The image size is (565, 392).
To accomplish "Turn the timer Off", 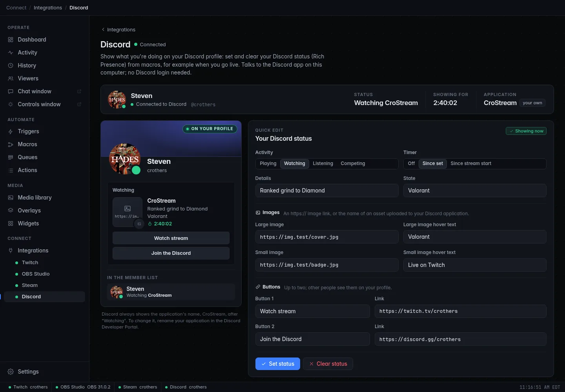I will [x=411, y=163].
